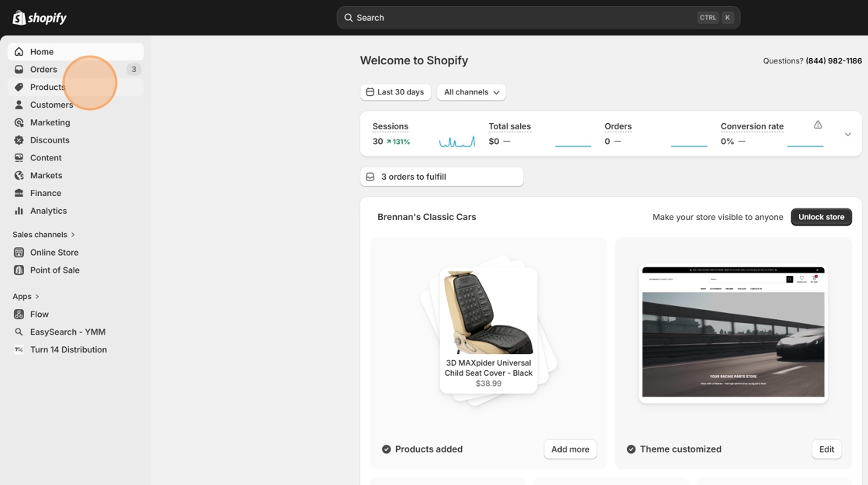Click the EasySearch magnifier icon
868x485 pixels.
(x=19, y=332)
